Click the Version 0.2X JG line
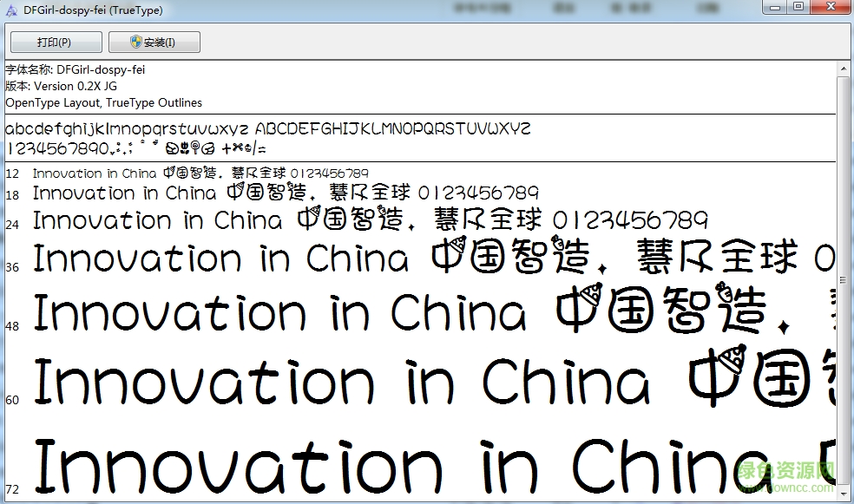The width and height of the screenshot is (854, 504). coord(61,86)
